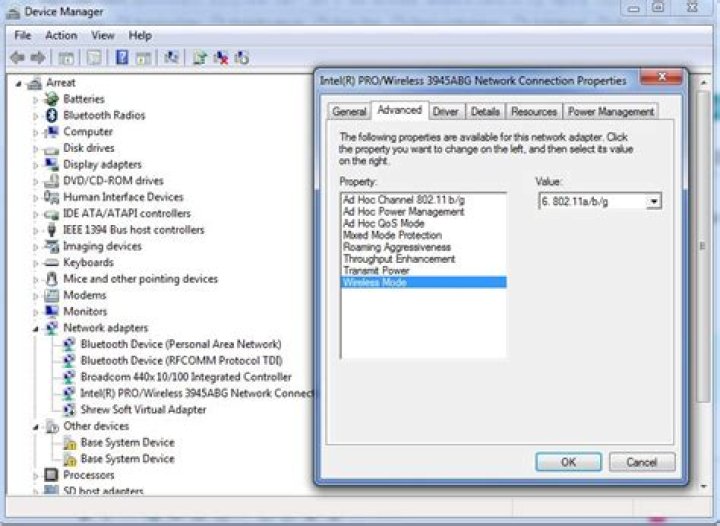This screenshot has width=720, height=526.
Task: Click the Display adapters icon
Action: pos(51,164)
